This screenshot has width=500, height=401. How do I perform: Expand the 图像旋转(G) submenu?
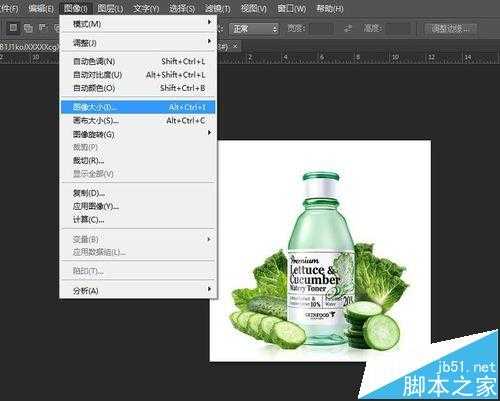138,134
